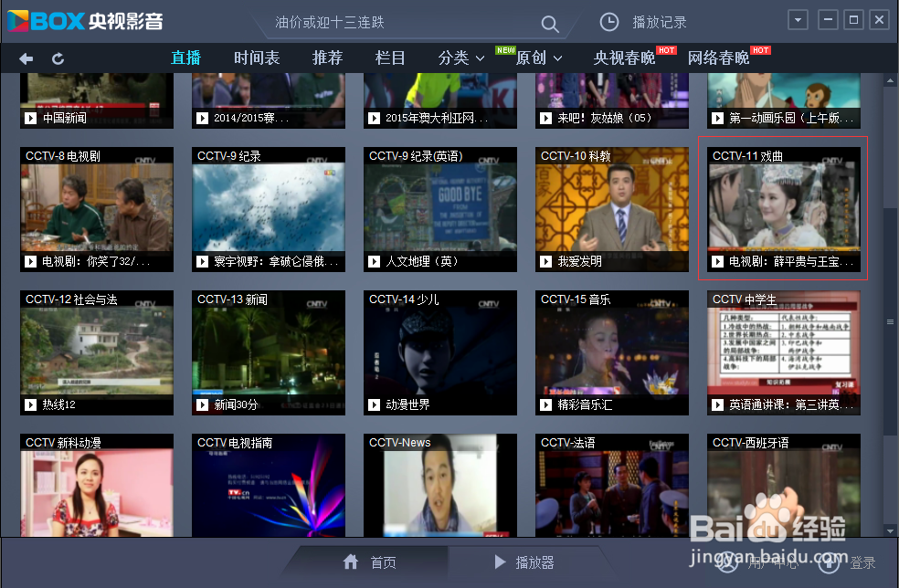Image resolution: width=899 pixels, height=588 pixels.
Task: Open CCTV-11 戏曲 channel thumbnail
Action: pyautogui.click(x=784, y=209)
